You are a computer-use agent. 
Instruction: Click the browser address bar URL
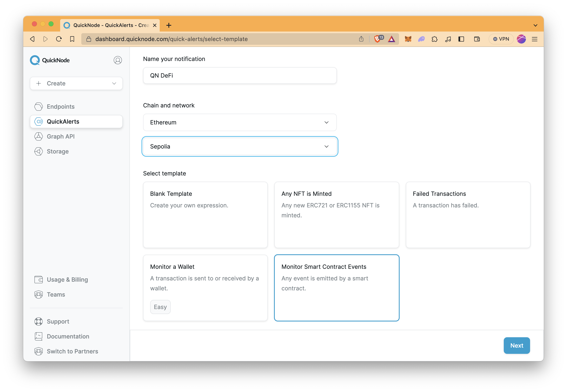click(x=171, y=39)
